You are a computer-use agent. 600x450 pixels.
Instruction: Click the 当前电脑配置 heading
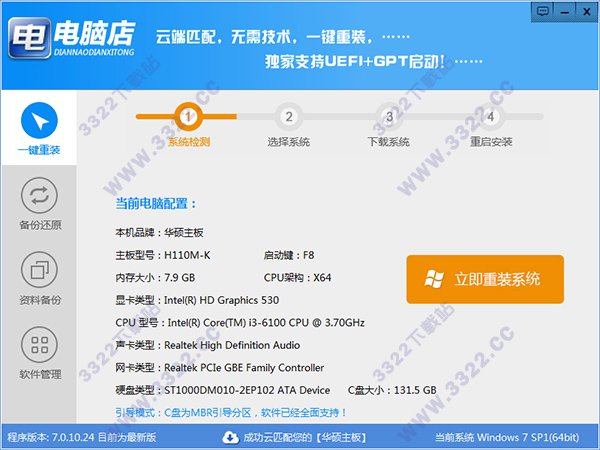[x=156, y=204]
